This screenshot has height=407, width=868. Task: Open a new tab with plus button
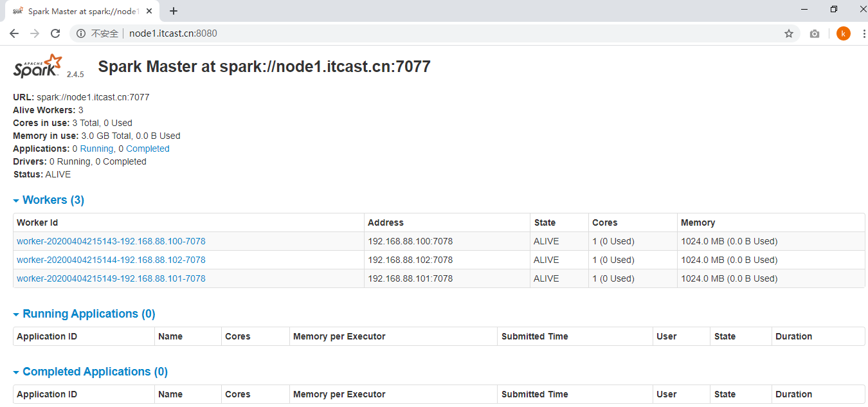click(x=173, y=11)
